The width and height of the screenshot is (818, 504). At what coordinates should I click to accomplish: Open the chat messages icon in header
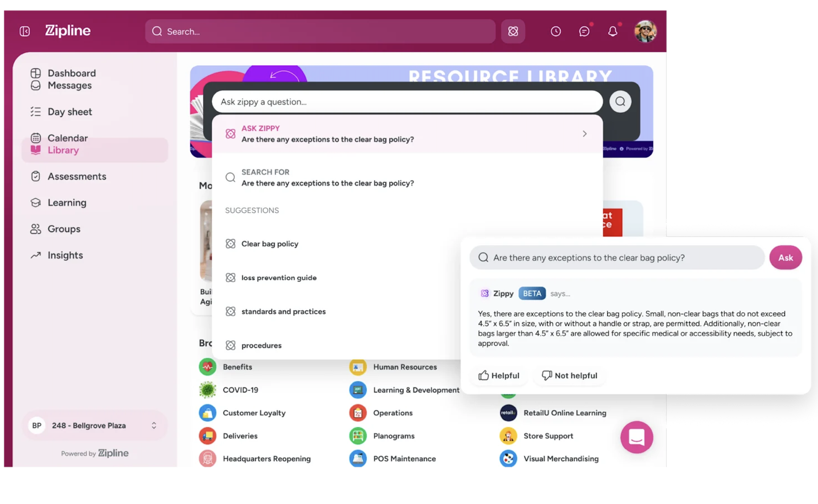[584, 31]
